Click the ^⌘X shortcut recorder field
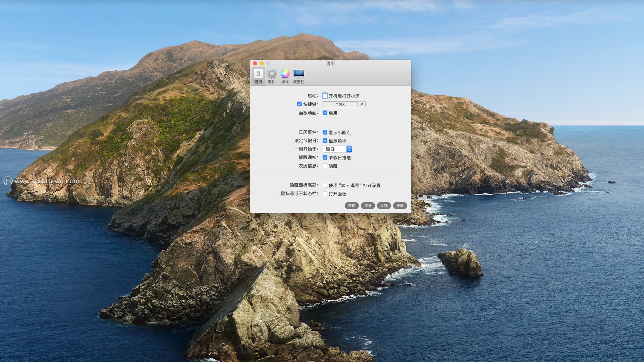This screenshot has width=644, height=362. (x=340, y=104)
